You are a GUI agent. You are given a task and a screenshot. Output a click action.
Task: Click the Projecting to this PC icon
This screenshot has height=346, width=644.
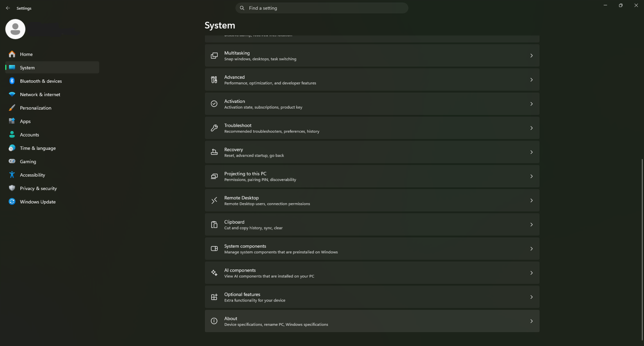click(214, 176)
